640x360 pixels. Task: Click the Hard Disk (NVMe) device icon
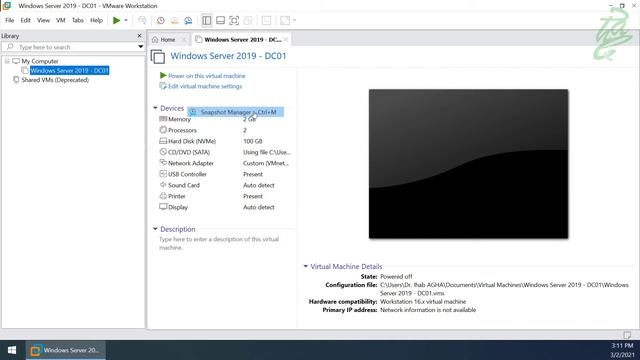[x=163, y=141]
